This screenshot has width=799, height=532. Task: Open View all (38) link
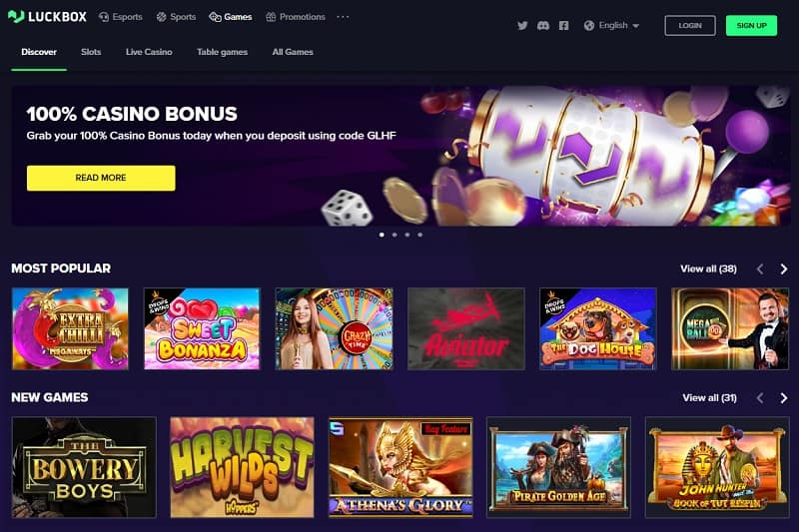click(x=708, y=268)
